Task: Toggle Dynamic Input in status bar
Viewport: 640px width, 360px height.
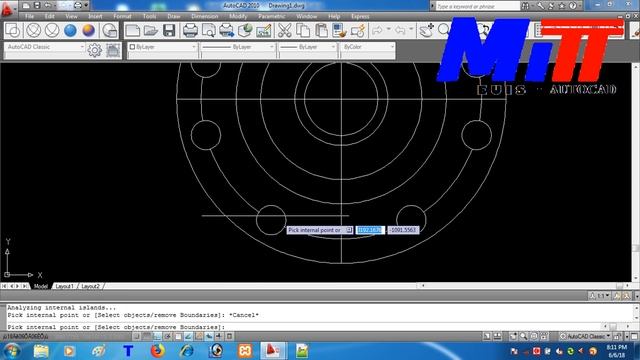Action: [209, 337]
